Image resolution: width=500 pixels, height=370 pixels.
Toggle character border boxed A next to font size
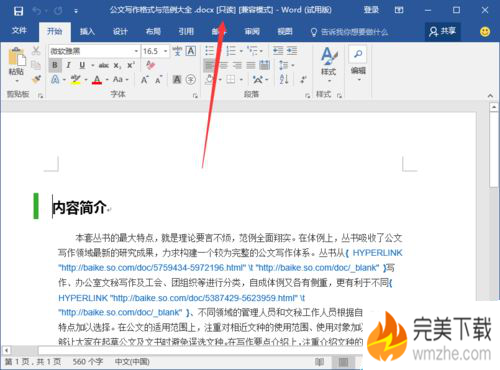coord(191,51)
